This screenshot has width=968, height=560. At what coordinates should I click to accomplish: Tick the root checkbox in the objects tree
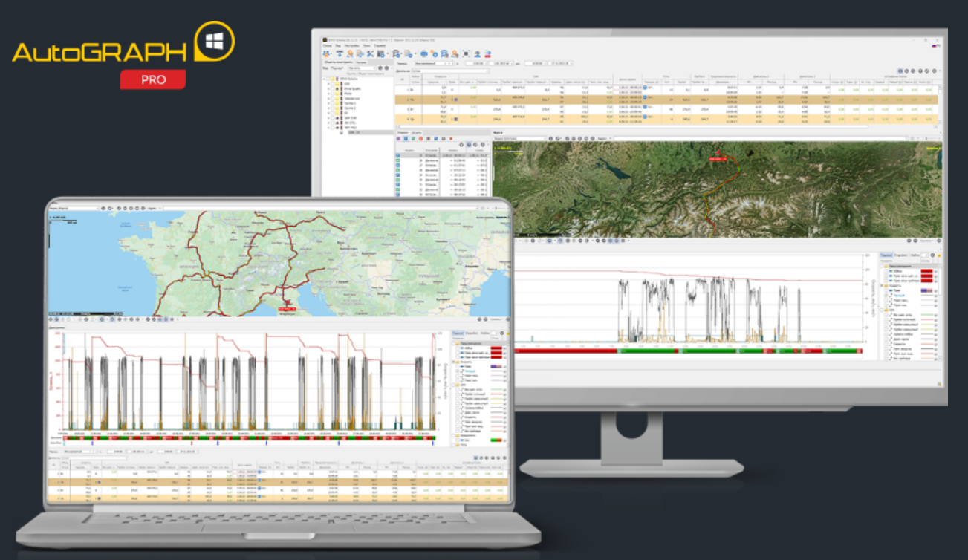coord(328,79)
